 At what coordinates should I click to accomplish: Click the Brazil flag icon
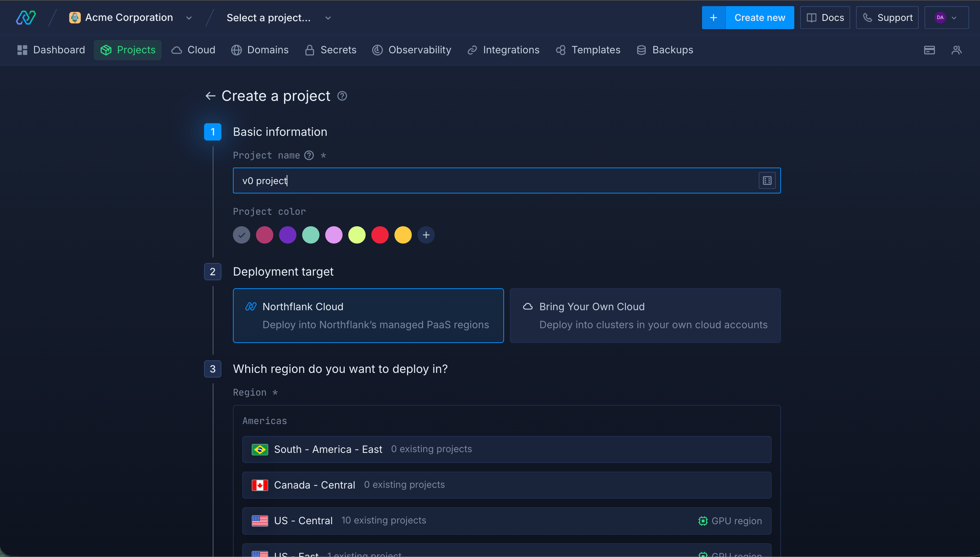(x=260, y=450)
